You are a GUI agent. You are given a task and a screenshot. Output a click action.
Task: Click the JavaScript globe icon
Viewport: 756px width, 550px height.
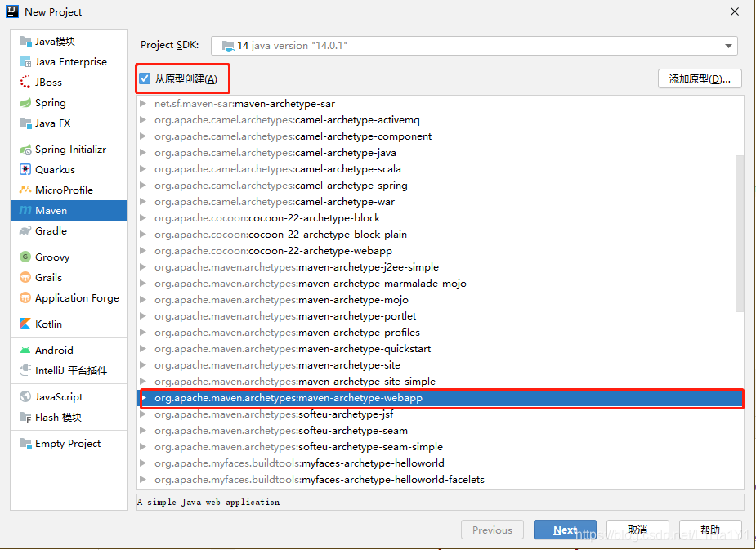(x=25, y=396)
